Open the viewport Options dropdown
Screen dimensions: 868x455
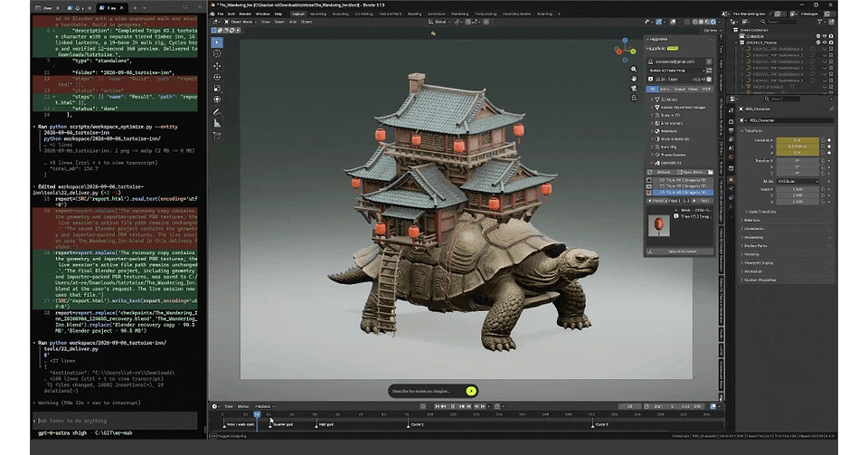coord(711,31)
